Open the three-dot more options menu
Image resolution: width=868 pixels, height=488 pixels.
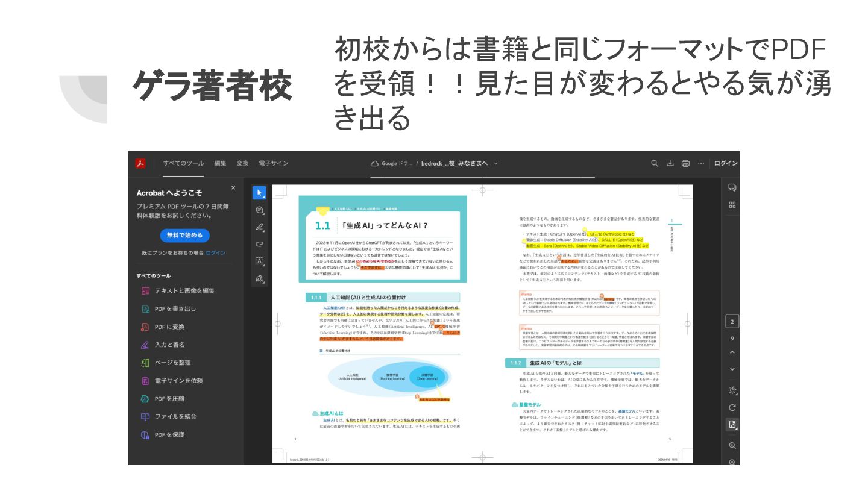[700, 163]
